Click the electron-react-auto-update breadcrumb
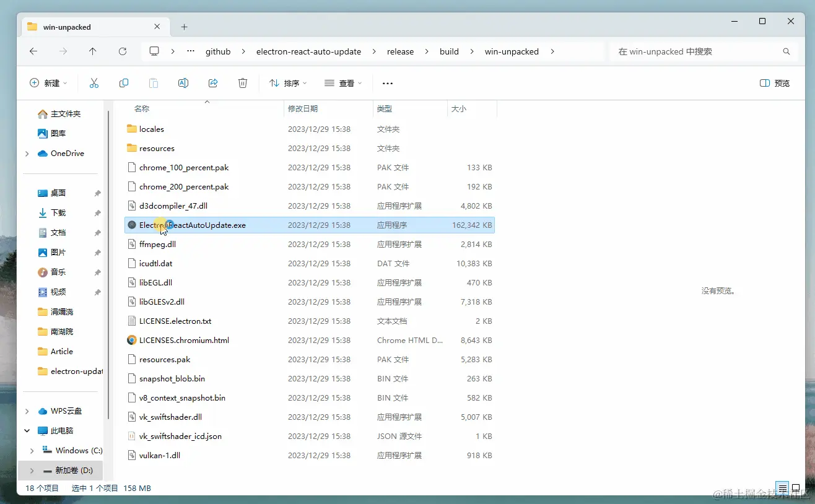815x504 pixels. [x=308, y=51]
